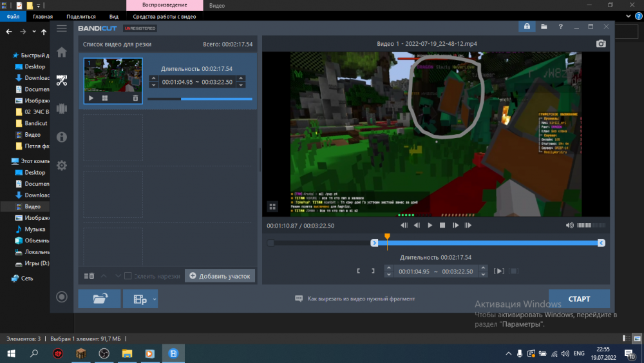
Task: Jump to next keyframe button
Action: pos(468,225)
